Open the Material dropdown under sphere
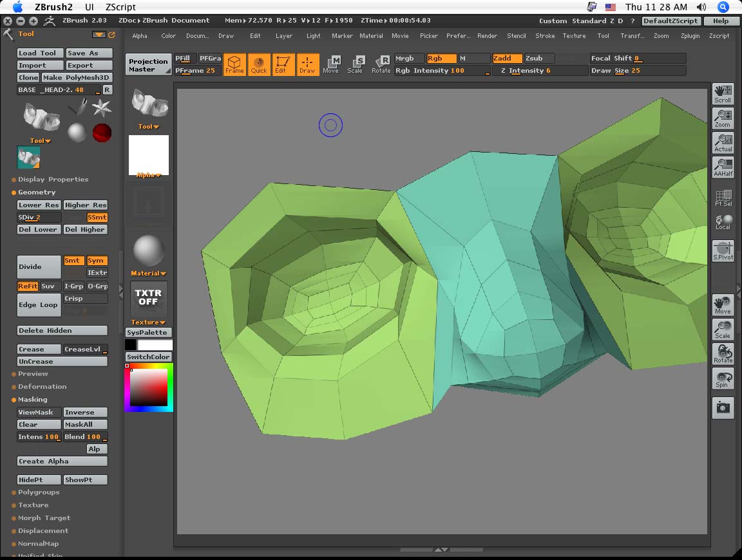 pos(149,274)
